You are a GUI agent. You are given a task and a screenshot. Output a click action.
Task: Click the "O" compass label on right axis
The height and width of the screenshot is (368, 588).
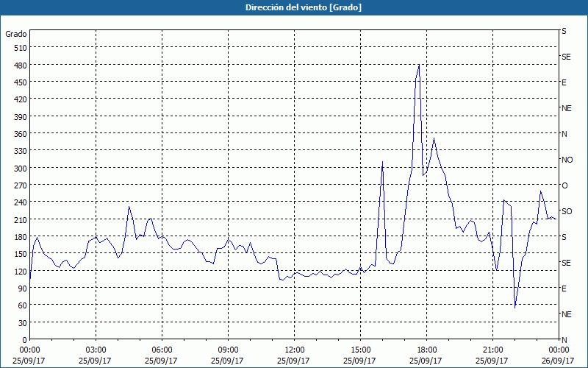[x=564, y=185]
